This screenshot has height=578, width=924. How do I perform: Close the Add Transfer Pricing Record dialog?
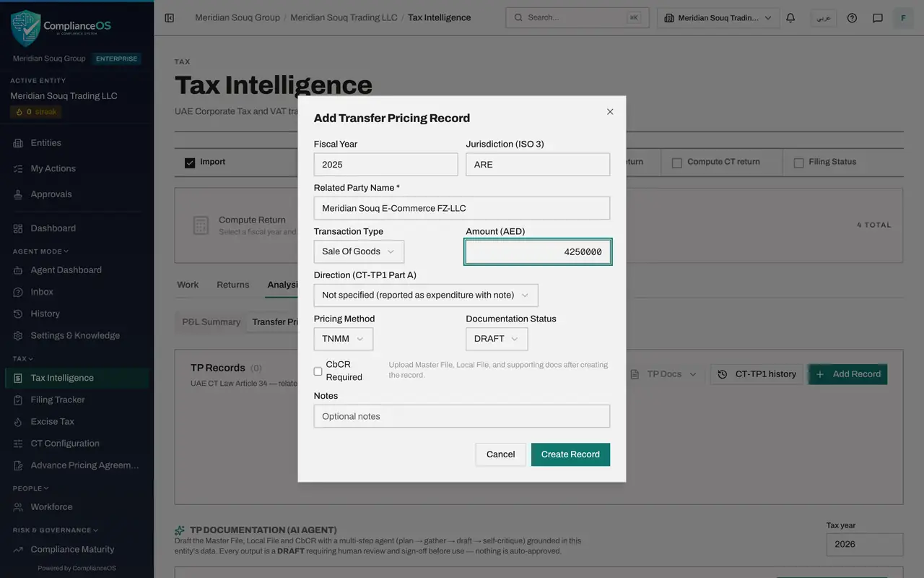(610, 111)
